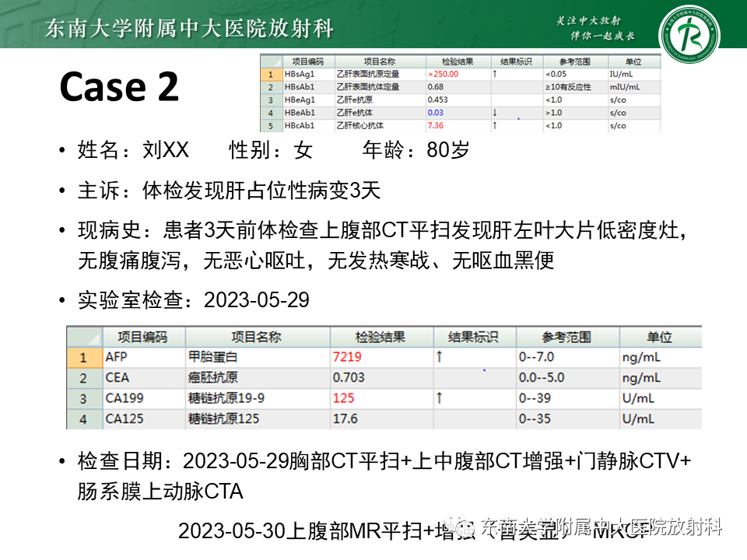Click the IU/mL unit in the HBsAg1 row
This screenshot has width=747, height=560.
point(621,75)
